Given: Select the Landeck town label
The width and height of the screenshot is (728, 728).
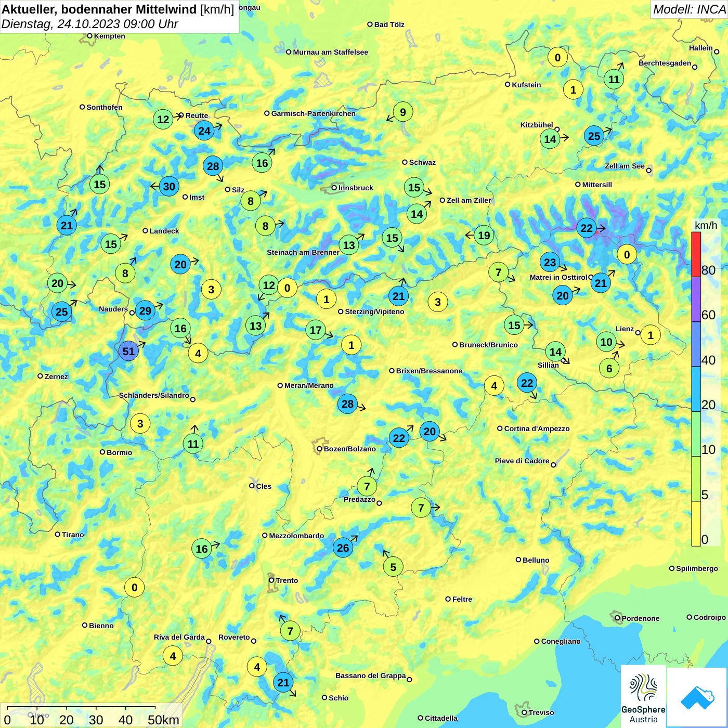Looking at the screenshot, I should [164, 231].
